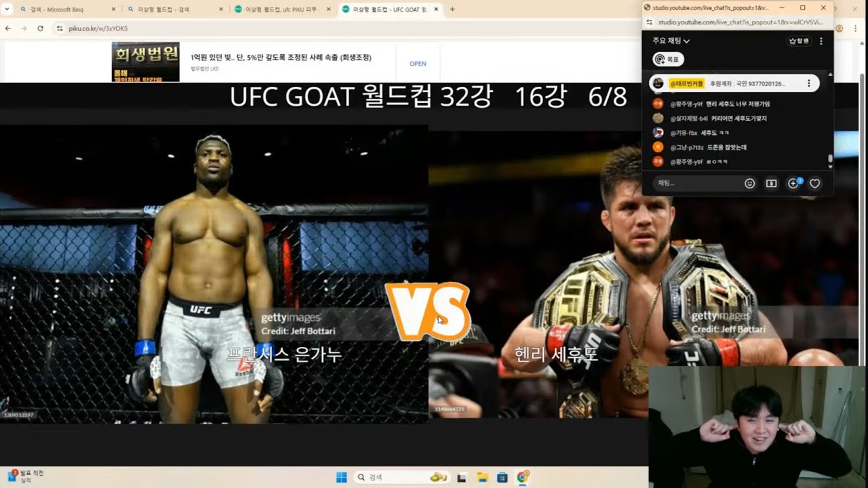868x488 pixels.
Task: Click the pinned @태르빈커플 message
Action: tap(734, 83)
